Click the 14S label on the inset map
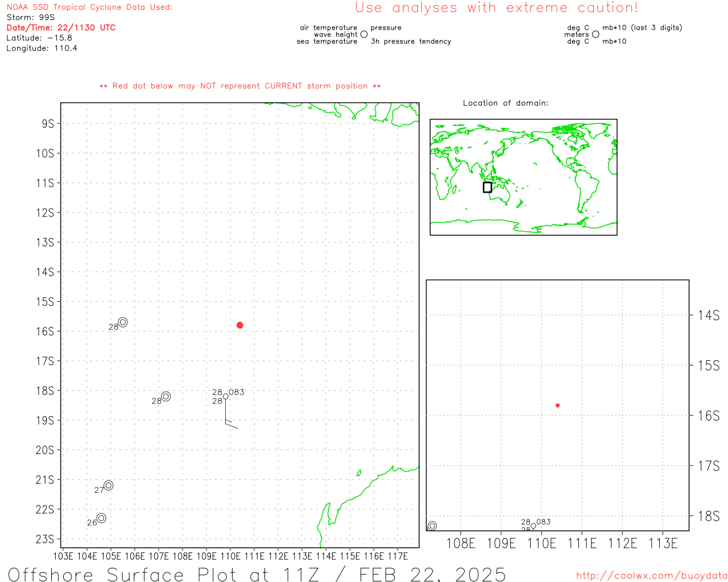728x582 pixels. tap(709, 315)
